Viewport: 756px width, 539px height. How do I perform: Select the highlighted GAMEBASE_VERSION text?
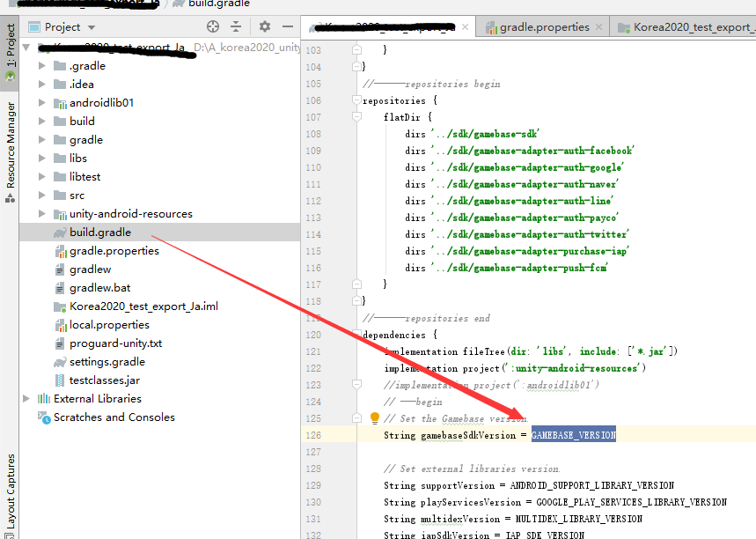point(574,433)
